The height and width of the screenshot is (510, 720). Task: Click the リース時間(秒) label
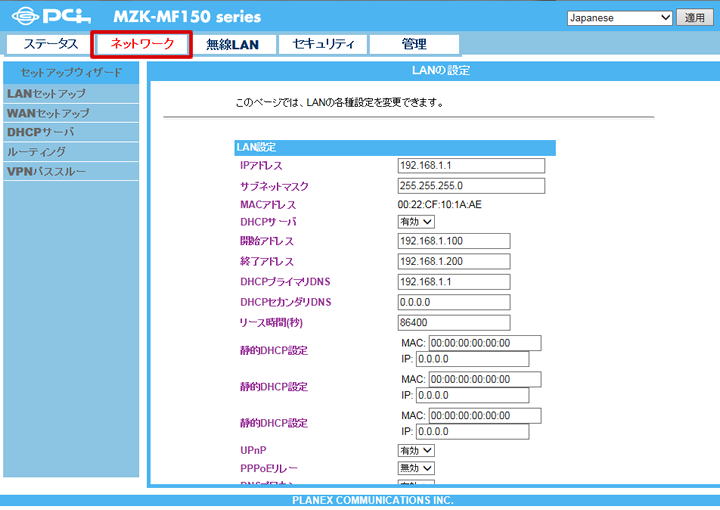(271, 323)
